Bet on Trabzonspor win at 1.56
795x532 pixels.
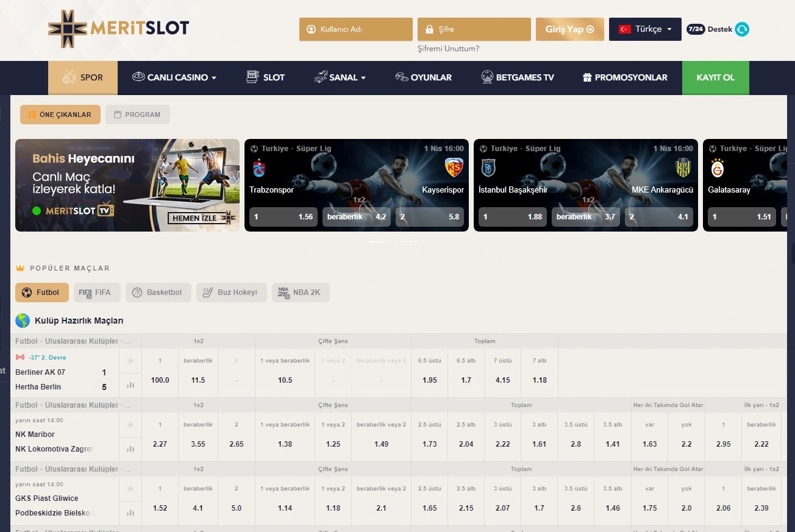click(x=283, y=217)
